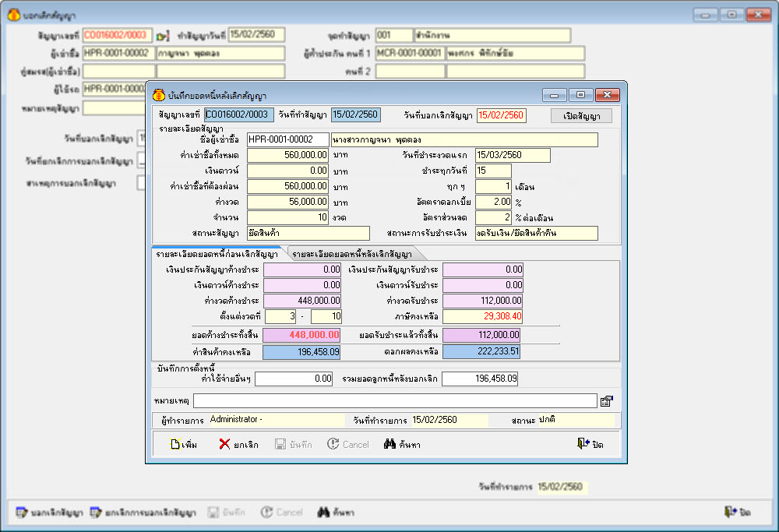Click main window guarantor code MCR-0001-00001
This screenshot has height=532, width=779.
click(x=411, y=53)
